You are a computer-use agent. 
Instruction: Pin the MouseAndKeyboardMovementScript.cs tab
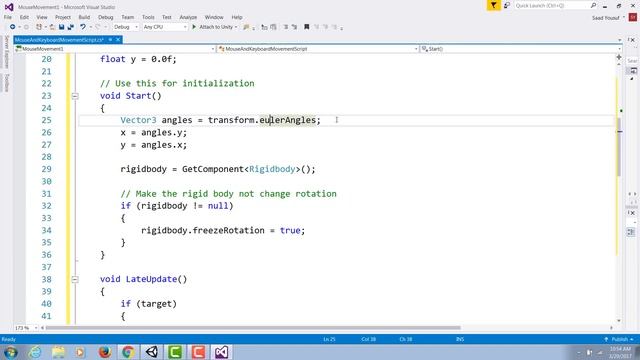(x=110, y=40)
